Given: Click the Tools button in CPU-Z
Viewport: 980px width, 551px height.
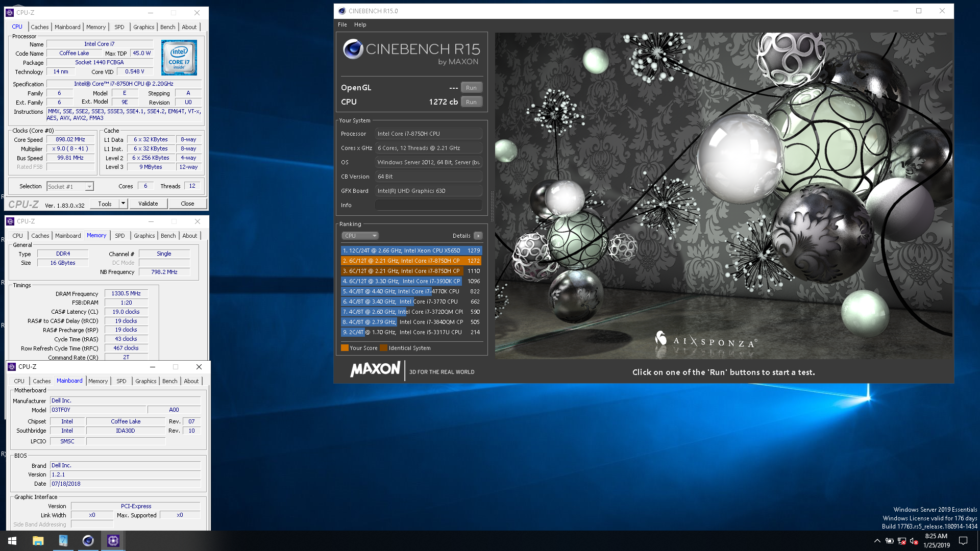Looking at the screenshot, I should pos(105,204).
